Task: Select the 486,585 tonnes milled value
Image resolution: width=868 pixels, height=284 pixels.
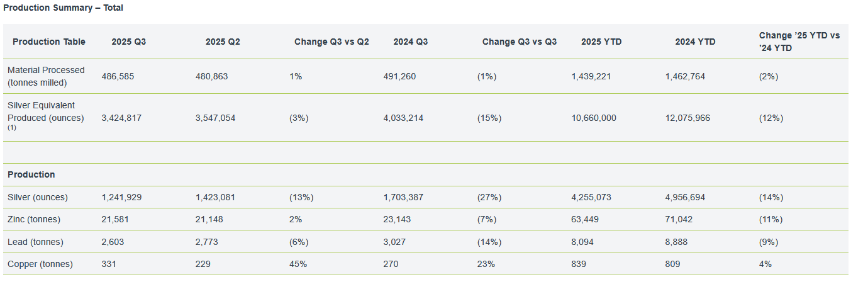Action: coord(118,77)
